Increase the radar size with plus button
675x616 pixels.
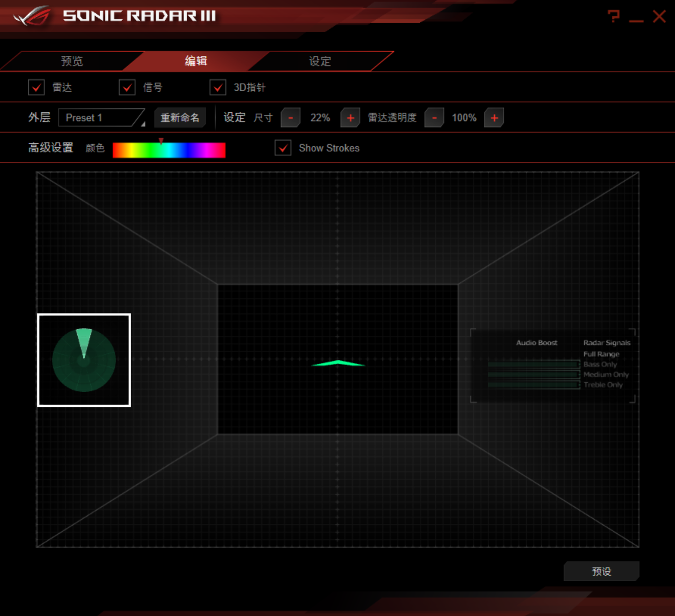coord(350,118)
